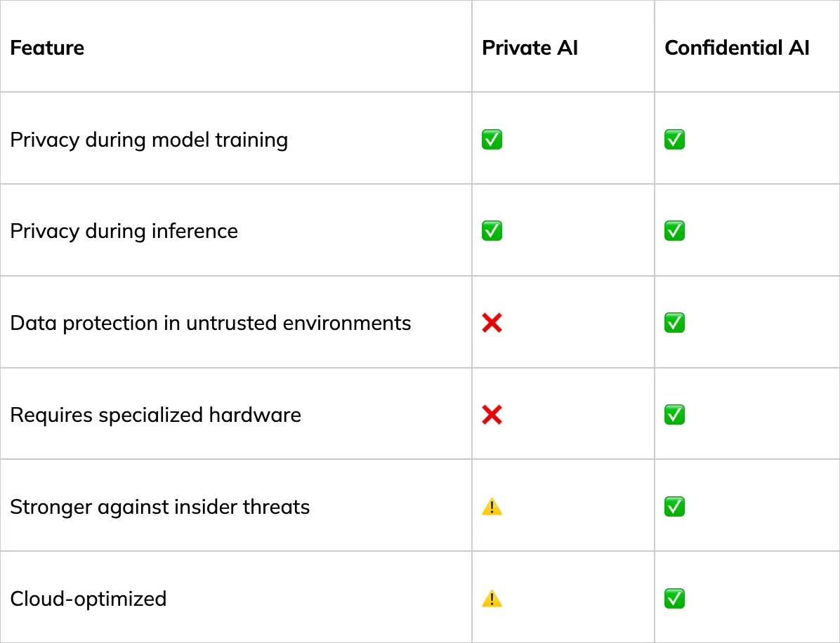Select Confidential AI checkmark in Cloud-optimized row
The width and height of the screenshot is (840, 643).
tap(674, 599)
